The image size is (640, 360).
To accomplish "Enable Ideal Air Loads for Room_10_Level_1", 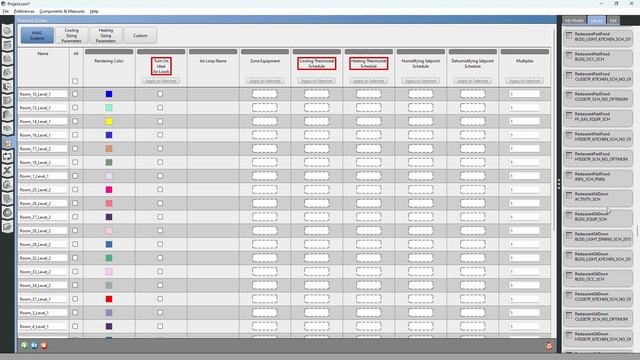I will point(160,94).
